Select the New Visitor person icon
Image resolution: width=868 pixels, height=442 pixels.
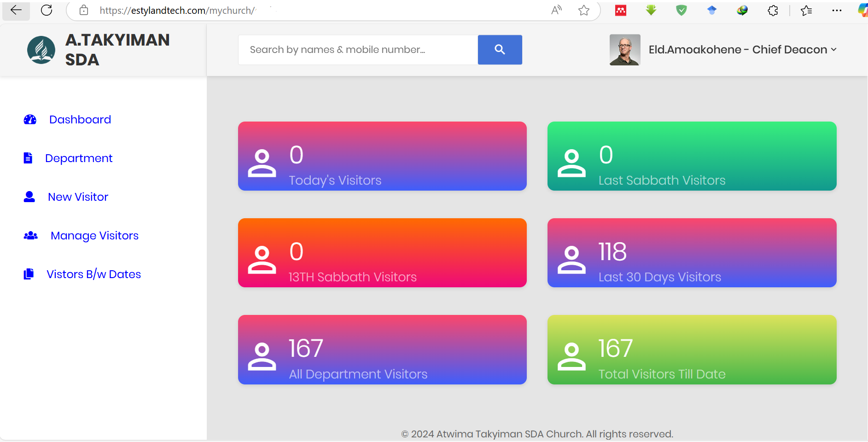(29, 197)
